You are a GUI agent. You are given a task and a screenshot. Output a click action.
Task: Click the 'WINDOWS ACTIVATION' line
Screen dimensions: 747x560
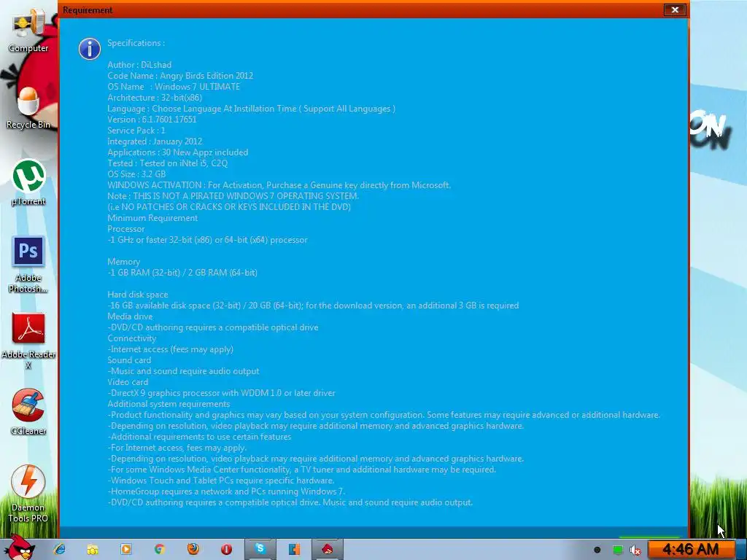[x=279, y=185]
